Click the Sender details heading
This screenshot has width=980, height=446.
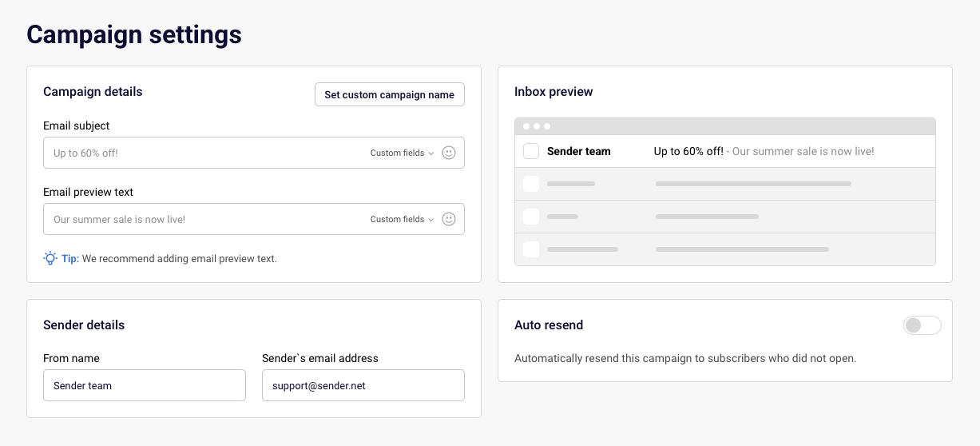click(84, 325)
